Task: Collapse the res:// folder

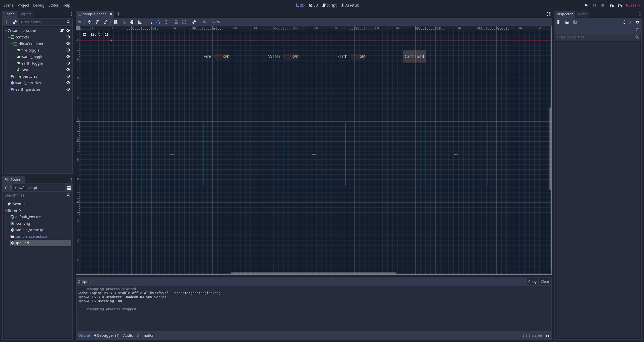Action: tap(6, 210)
